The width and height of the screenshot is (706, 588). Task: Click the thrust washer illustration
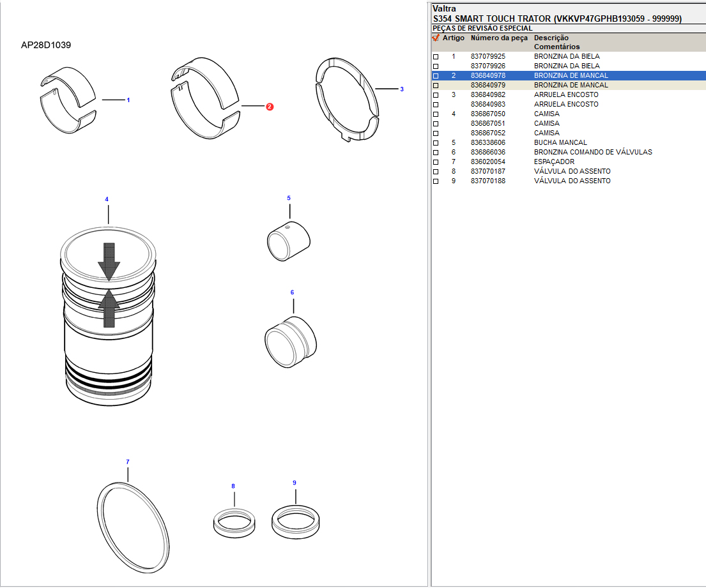pos(347,99)
